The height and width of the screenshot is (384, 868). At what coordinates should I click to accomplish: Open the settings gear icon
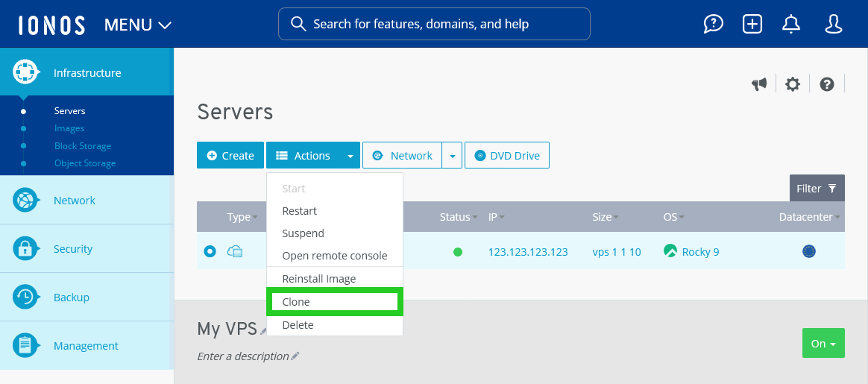(793, 84)
